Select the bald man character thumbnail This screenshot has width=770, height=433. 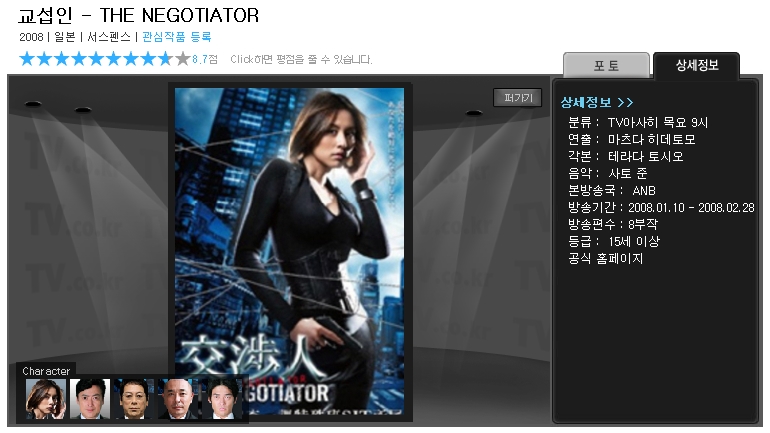tap(178, 399)
